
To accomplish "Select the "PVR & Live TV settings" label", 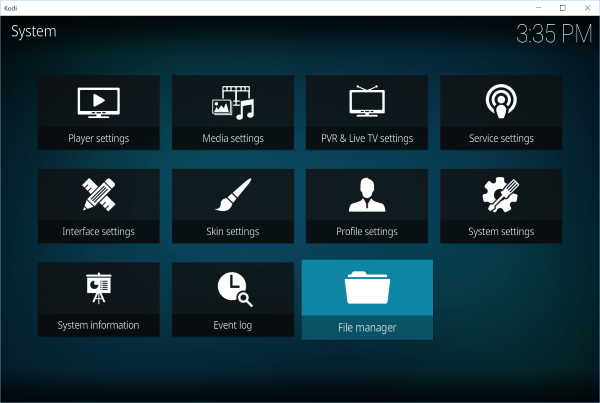I will 366,138.
